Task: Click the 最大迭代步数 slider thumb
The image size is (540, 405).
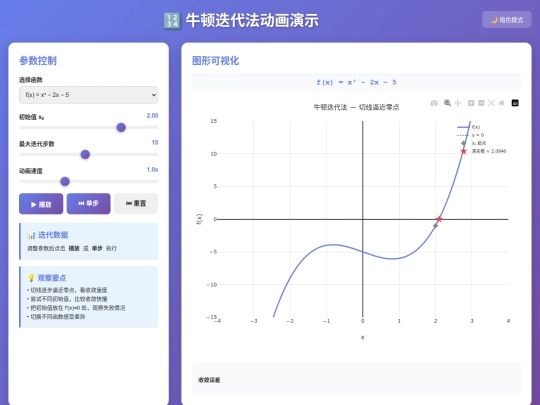Action: pos(85,154)
